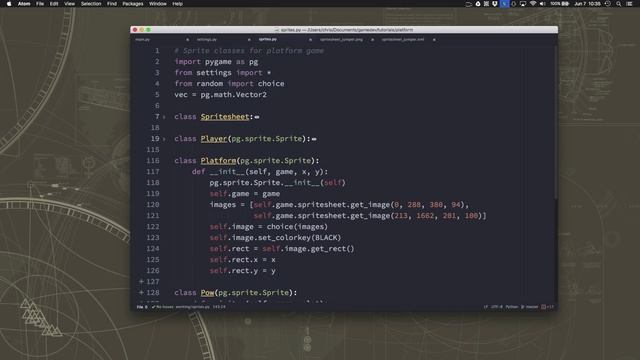The width and height of the screenshot is (640, 360).
Task: Click git added marker beside line 128
Action: [x=141, y=293]
